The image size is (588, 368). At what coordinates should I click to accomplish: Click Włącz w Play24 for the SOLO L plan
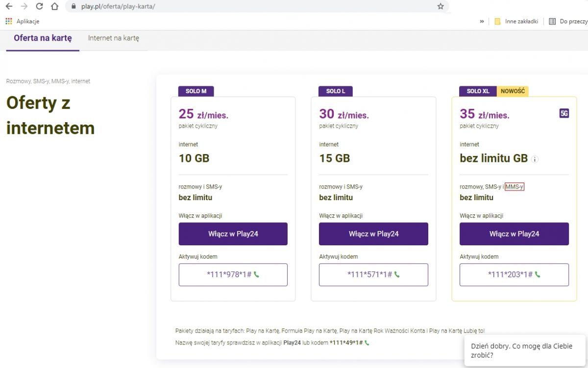point(373,234)
